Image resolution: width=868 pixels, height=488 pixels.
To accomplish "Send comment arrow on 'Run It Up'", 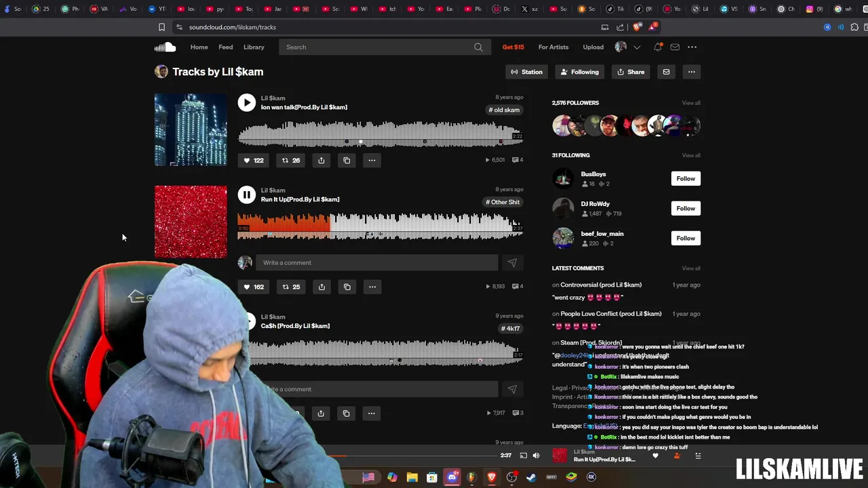I will pyautogui.click(x=512, y=262).
